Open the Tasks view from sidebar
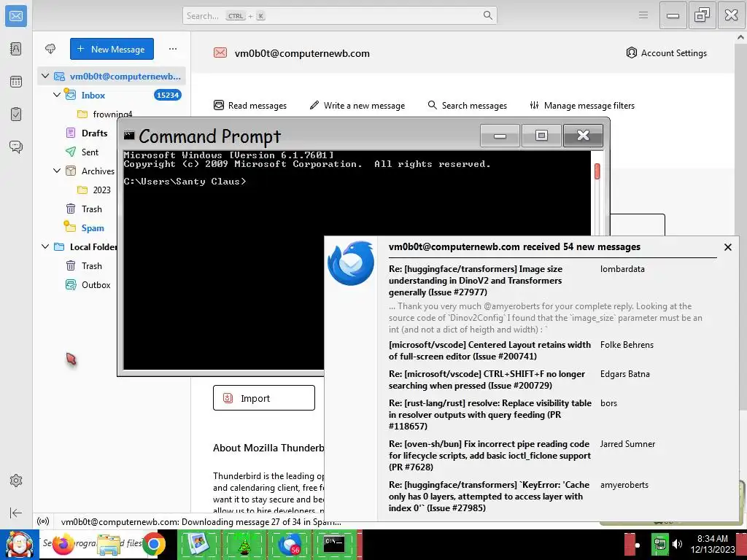Viewport: 747px width, 560px height. tap(16, 114)
